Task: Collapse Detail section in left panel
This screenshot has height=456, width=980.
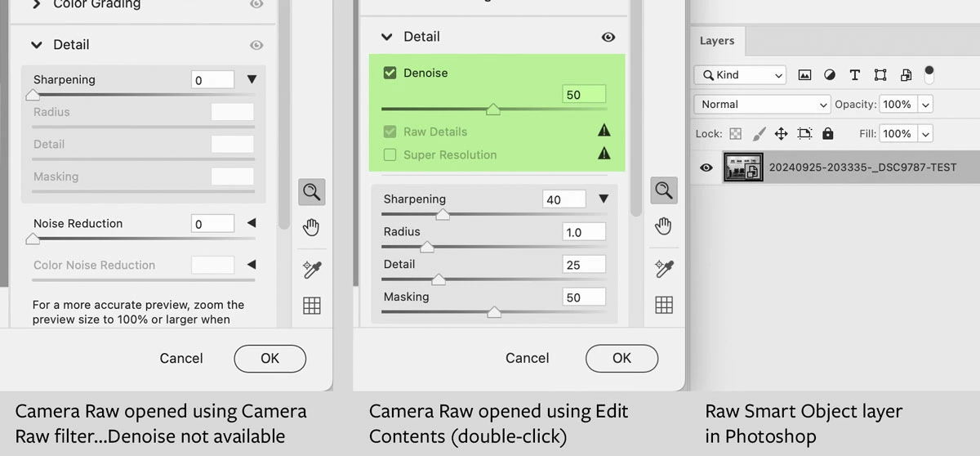Action: tap(36, 45)
